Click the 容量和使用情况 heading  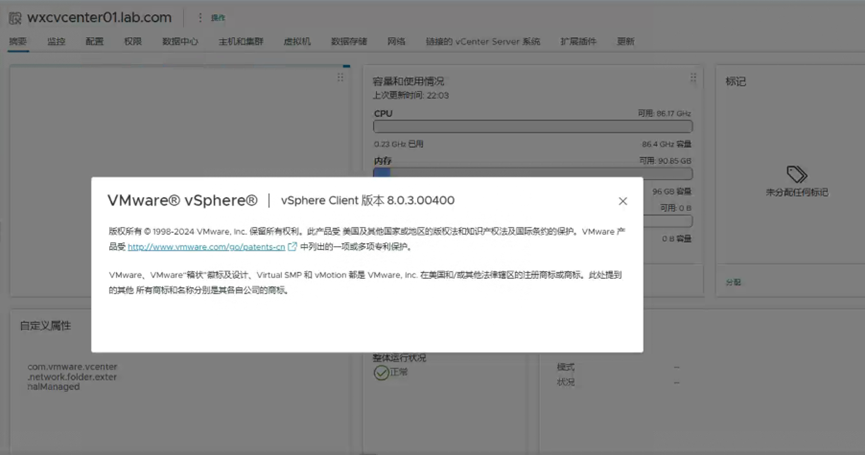coord(408,82)
